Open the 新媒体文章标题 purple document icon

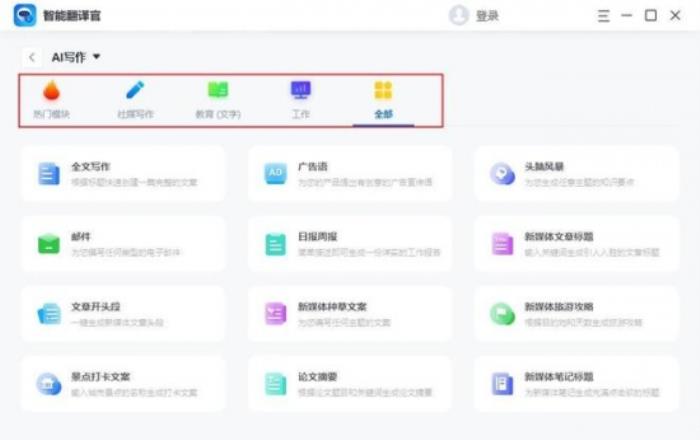[x=502, y=244]
